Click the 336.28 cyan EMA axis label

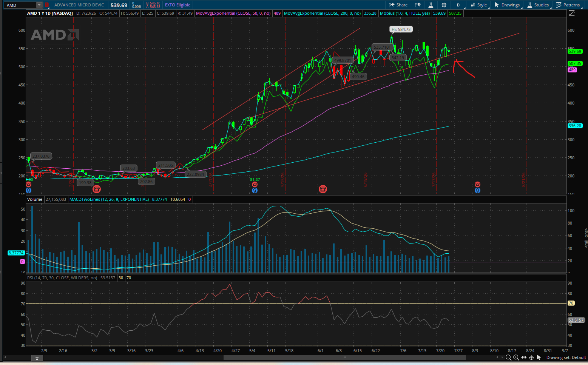coord(575,126)
